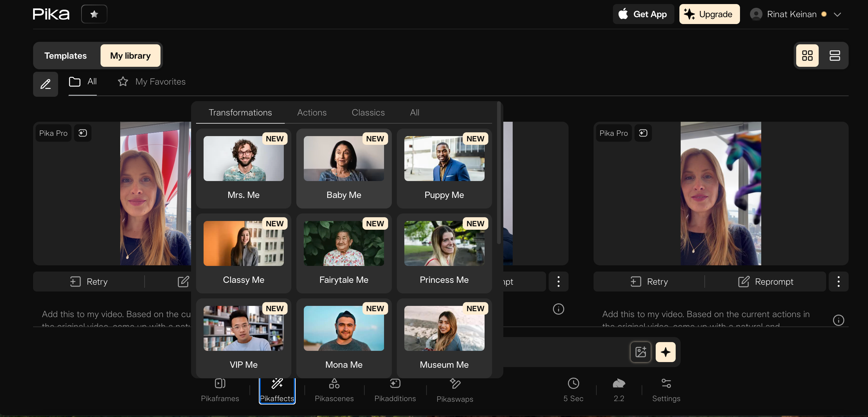The image size is (868, 417).
Task: Open the 5 Sec duration selector
Action: click(573, 390)
